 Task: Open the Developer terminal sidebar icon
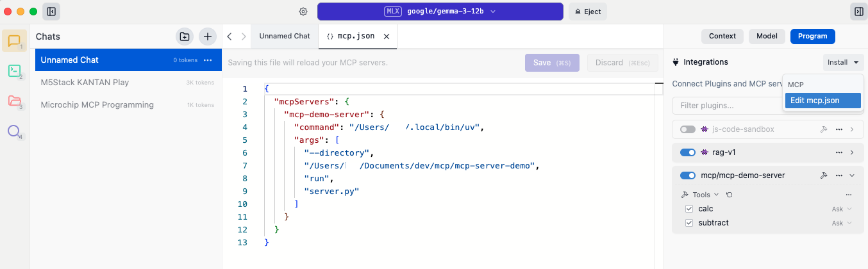point(14,71)
